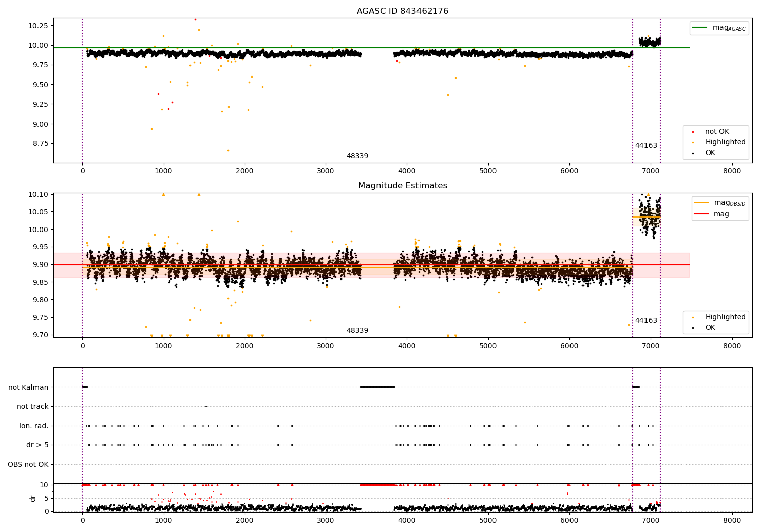Screen dimensions: 760x532
Task: Click the '9.80' y-tick in middle plot
Action: (41, 300)
